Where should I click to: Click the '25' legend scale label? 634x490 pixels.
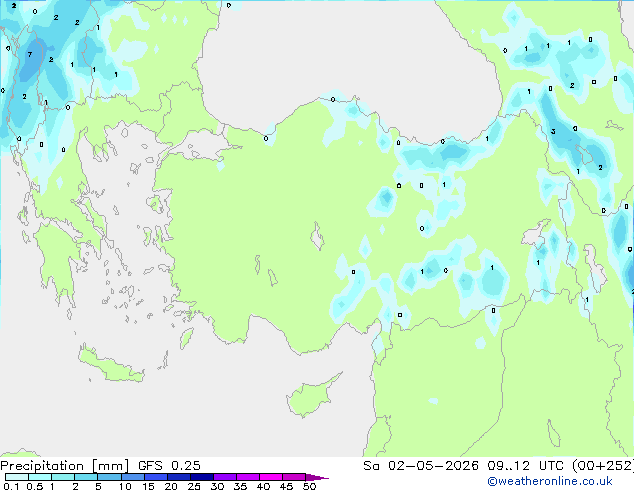[194, 486]
